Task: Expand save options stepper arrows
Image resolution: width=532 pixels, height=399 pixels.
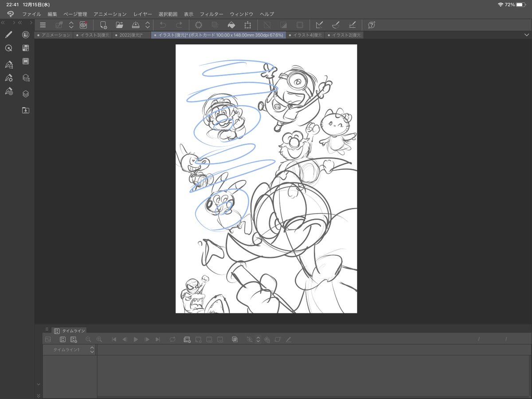Action: [x=148, y=25]
